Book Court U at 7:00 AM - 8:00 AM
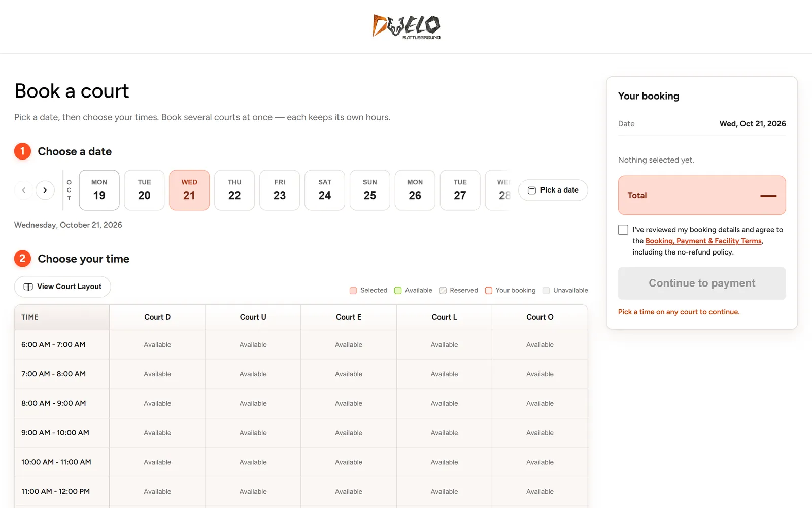Viewport: 812px width, 508px height. (x=253, y=374)
